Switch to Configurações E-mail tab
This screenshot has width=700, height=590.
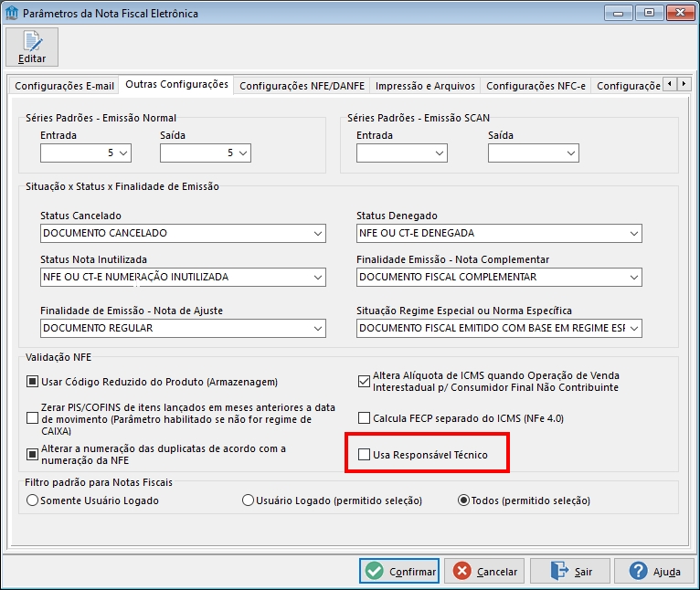tap(64, 86)
